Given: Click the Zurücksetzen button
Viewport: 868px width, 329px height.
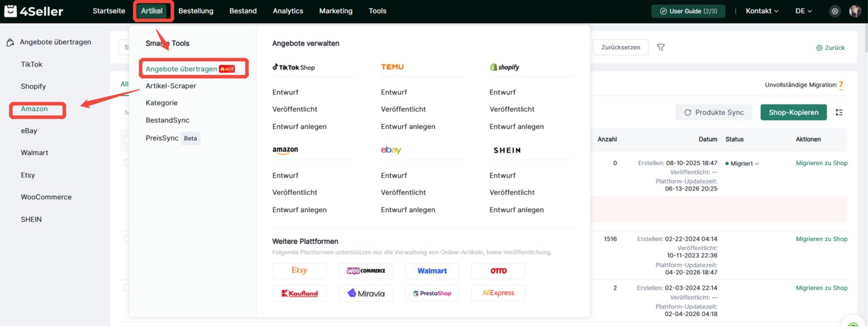Looking at the screenshot, I should pyautogui.click(x=621, y=47).
